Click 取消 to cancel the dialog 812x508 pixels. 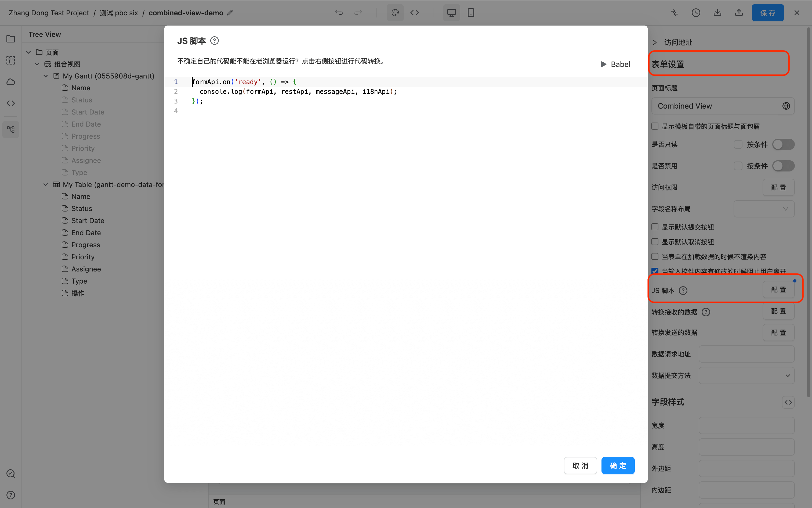click(581, 466)
